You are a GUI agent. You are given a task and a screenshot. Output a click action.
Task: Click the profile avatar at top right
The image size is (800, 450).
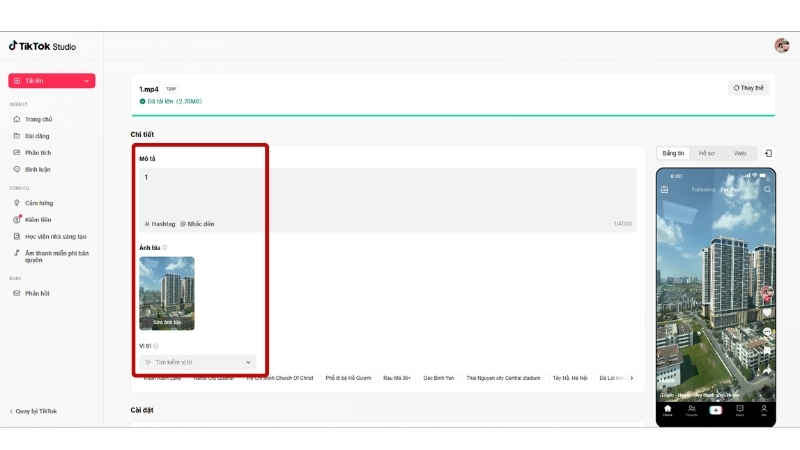pyautogui.click(x=782, y=46)
